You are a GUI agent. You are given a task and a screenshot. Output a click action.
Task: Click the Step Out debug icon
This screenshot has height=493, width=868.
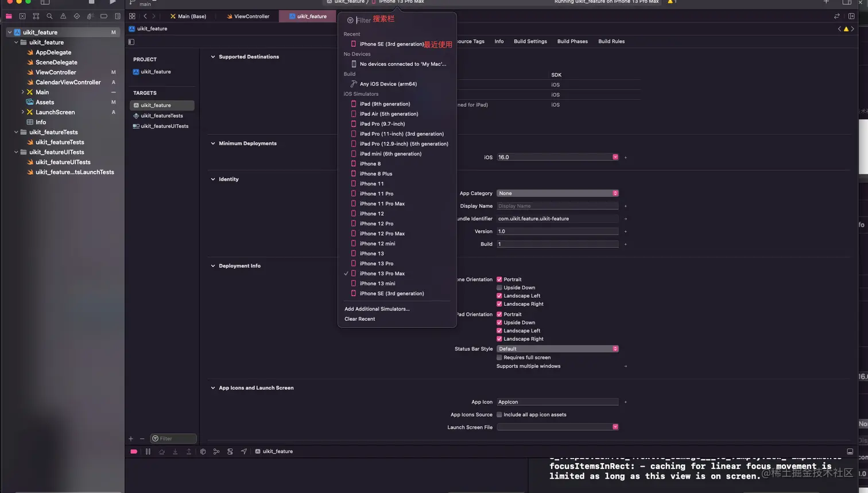189,452
